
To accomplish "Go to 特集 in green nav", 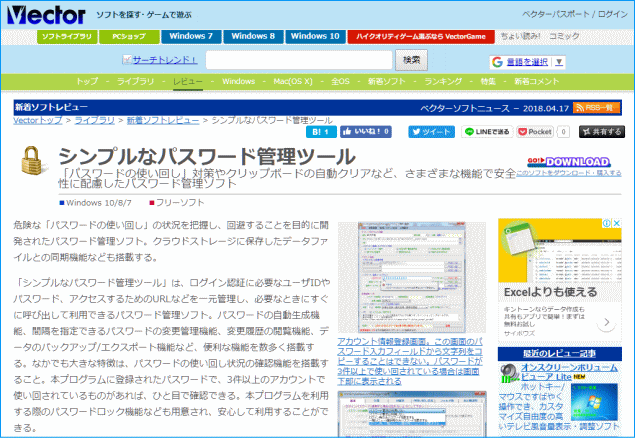I will (488, 81).
